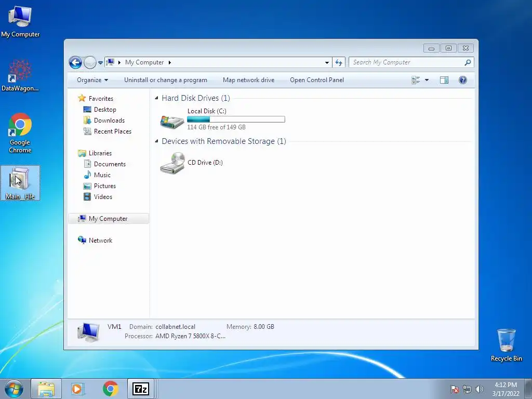
Task: Click the search magnifier icon
Action: click(468, 62)
